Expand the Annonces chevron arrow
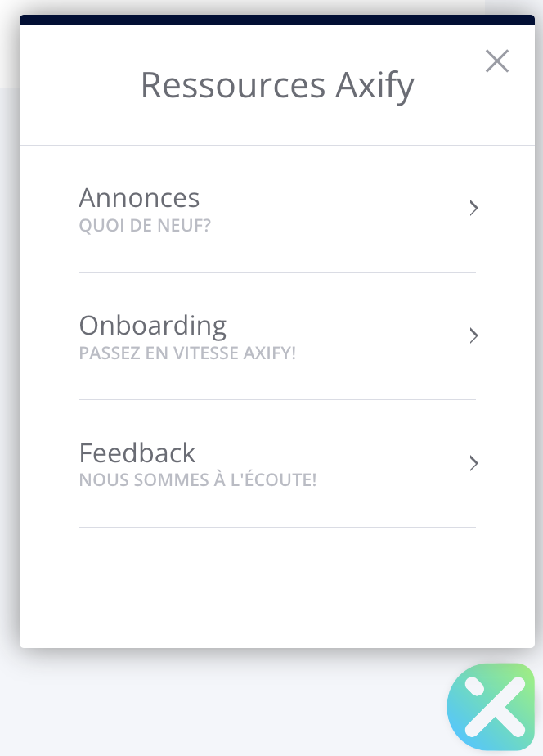The image size is (543, 756). [473, 209]
